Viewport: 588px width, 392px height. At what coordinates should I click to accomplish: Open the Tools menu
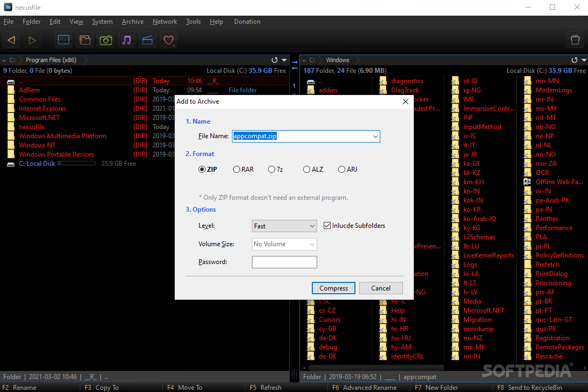click(193, 22)
